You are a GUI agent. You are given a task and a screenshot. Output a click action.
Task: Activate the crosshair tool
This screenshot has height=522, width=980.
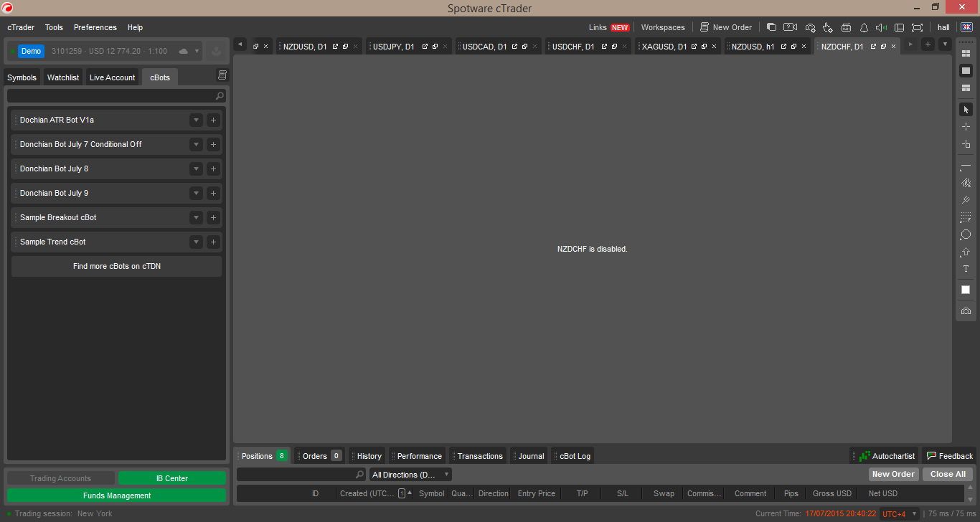pyautogui.click(x=966, y=127)
